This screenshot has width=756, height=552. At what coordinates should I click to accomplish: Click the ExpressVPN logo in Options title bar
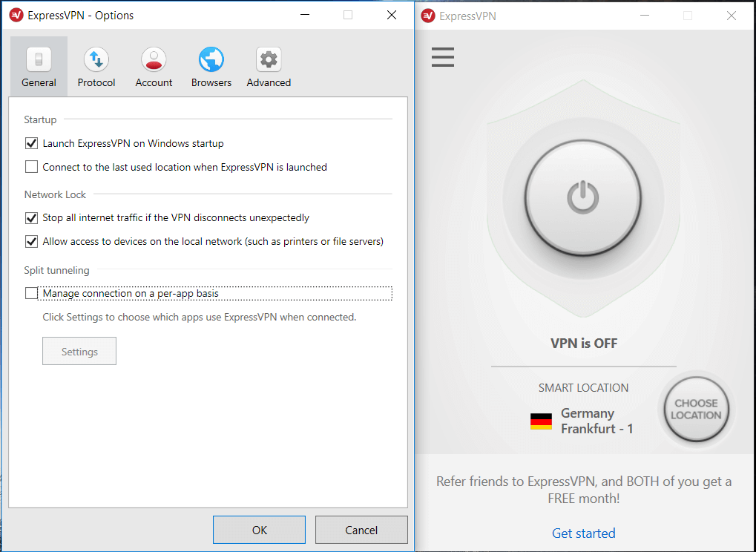16,16
